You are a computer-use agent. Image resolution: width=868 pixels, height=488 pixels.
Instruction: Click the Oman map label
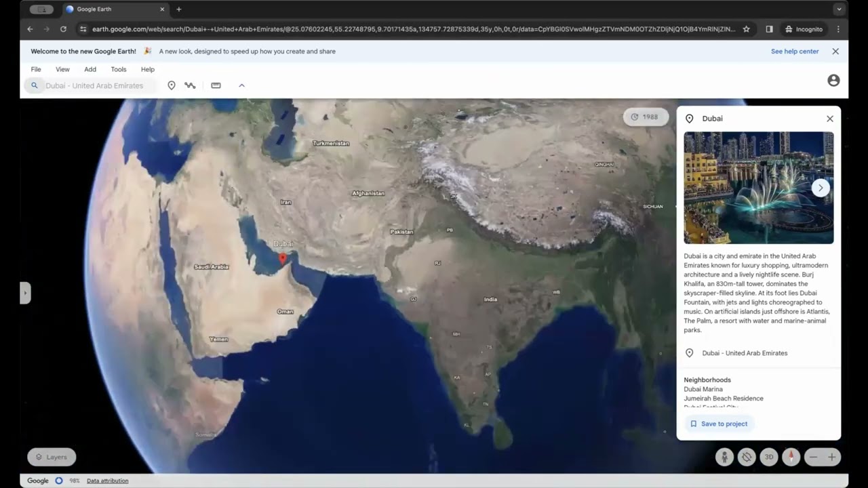(x=285, y=312)
